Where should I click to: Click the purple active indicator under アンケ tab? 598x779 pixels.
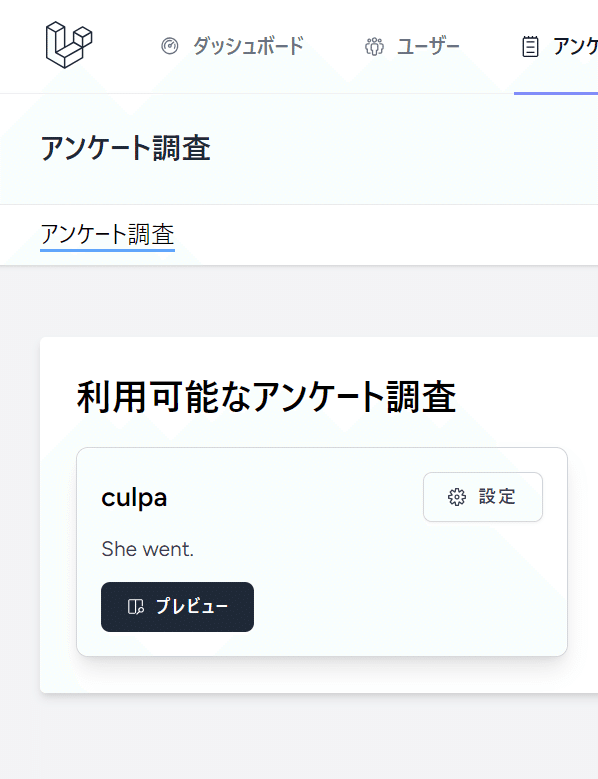(556, 93)
